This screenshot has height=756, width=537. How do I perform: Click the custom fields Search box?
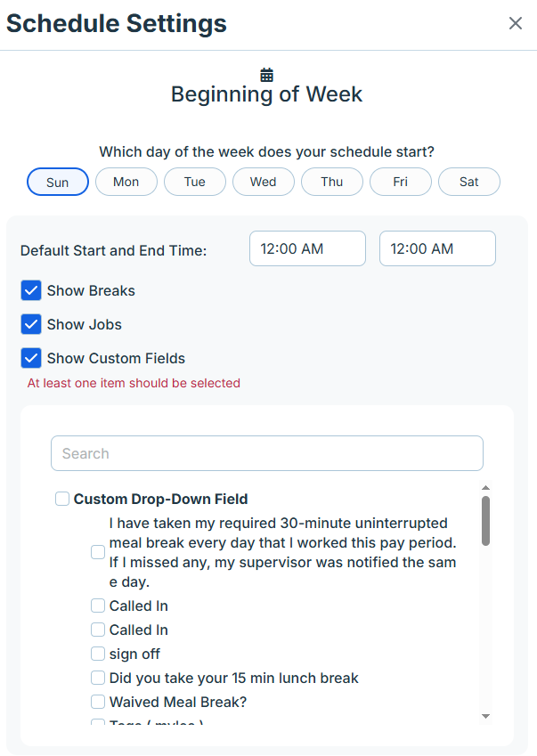tap(267, 453)
